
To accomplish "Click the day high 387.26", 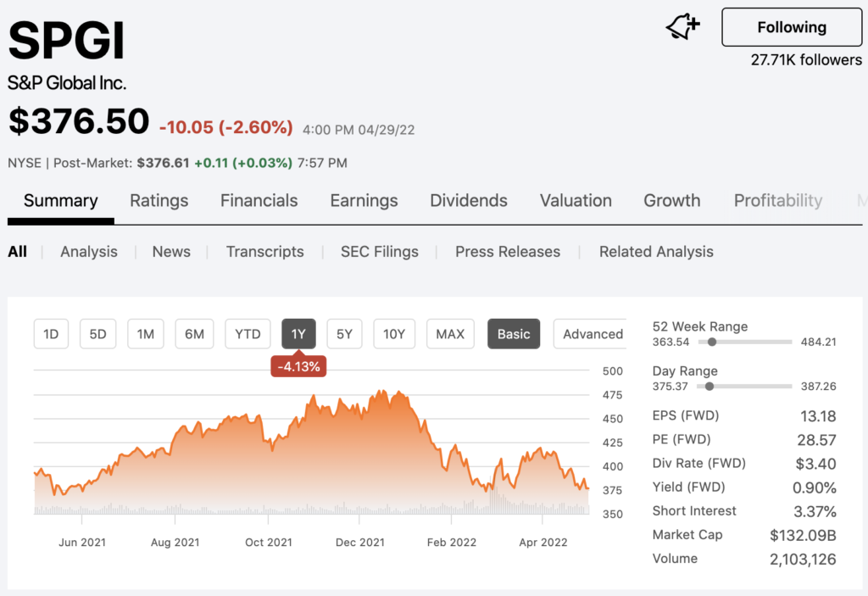I will [818, 386].
